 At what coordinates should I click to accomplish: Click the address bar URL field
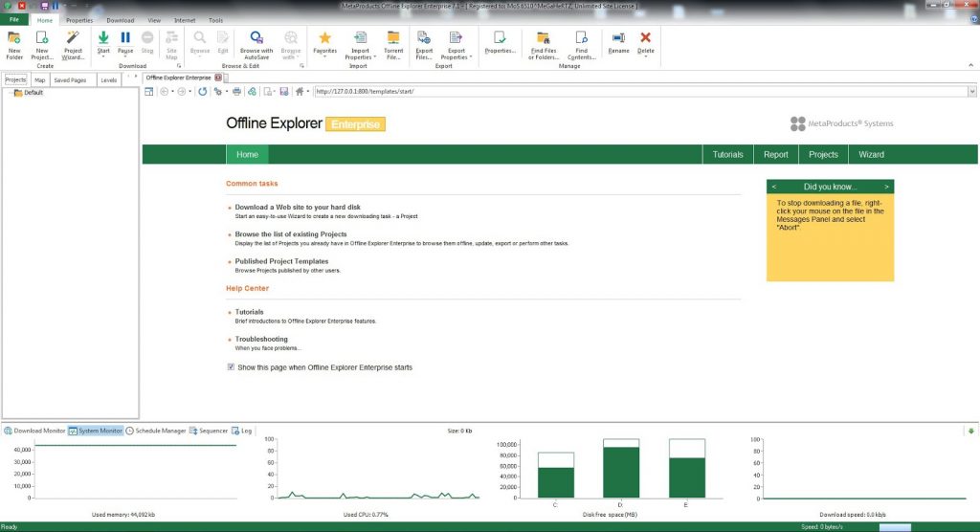point(640,91)
